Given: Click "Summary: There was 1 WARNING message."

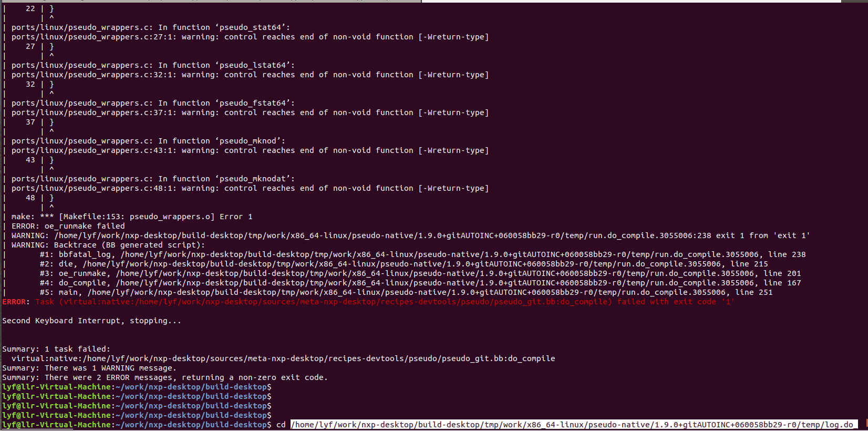Looking at the screenshot, I should [x=89, y=368].
